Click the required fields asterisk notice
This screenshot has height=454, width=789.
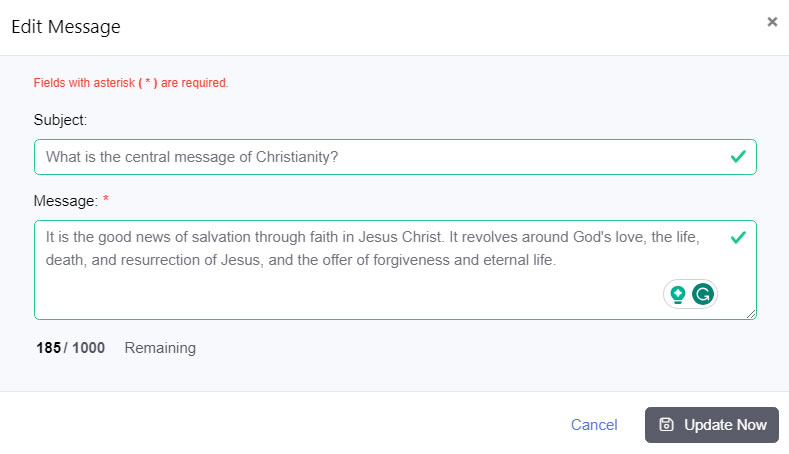[x=131, y=83]
